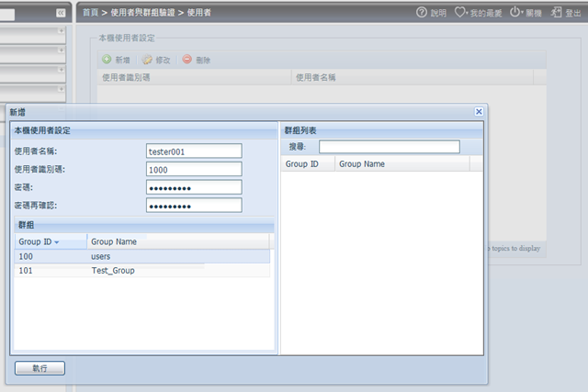
Task: Expand the fourth sidebar panel plus icon
Action: 61,89
